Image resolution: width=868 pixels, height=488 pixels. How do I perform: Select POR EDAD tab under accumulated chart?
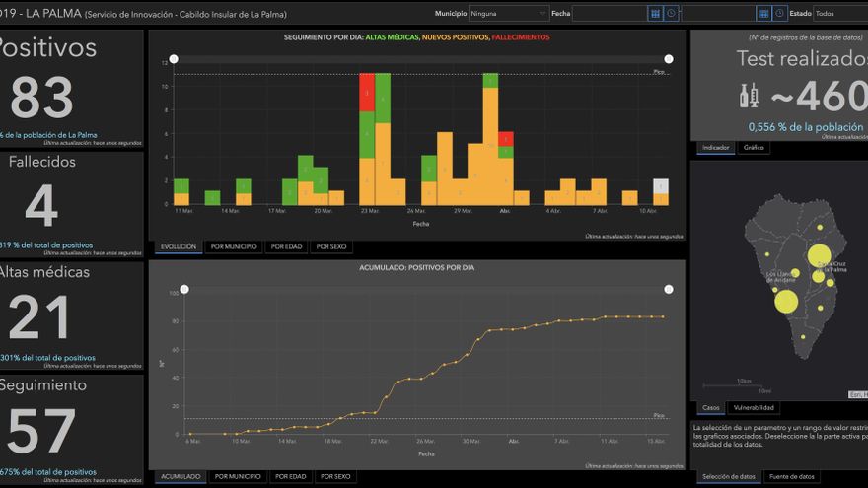coord(289,477)
